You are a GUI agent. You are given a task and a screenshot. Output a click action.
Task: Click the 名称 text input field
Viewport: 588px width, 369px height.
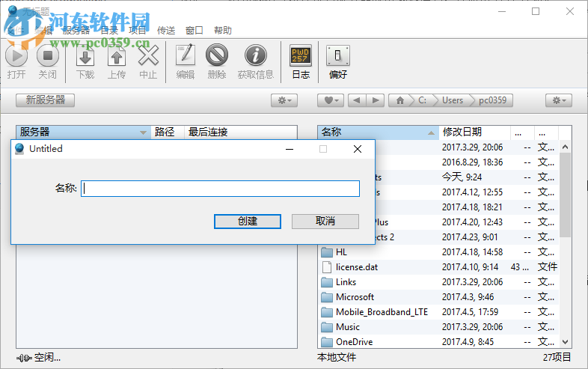point(220,189)
